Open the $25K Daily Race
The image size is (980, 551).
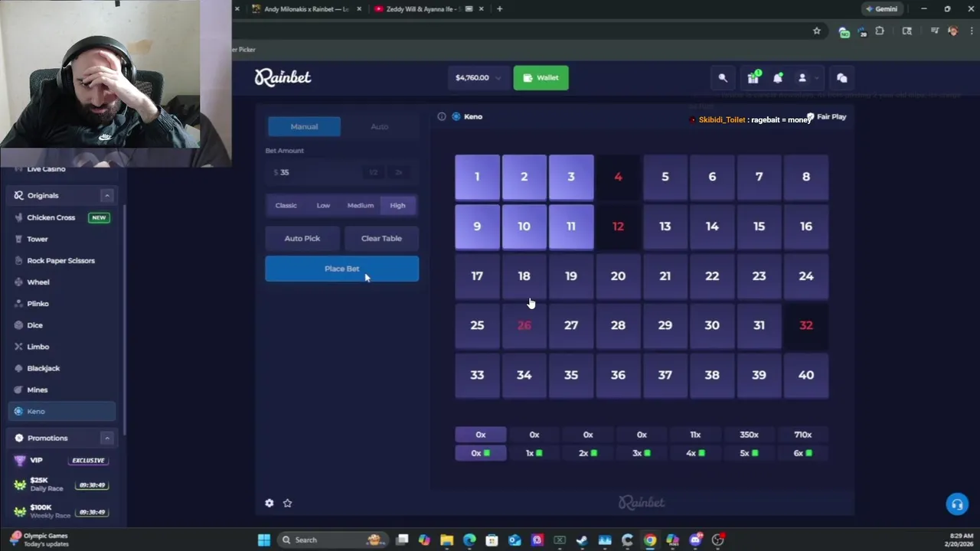click(x=61, y=484)
